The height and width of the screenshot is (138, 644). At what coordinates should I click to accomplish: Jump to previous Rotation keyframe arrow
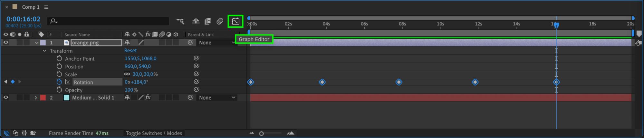pyautogui.click(x=5, y=82)
